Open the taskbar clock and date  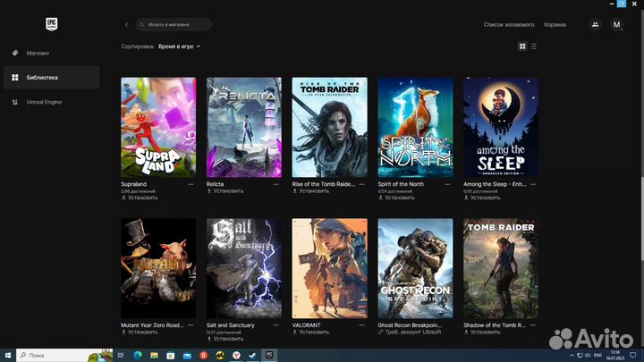615,356
